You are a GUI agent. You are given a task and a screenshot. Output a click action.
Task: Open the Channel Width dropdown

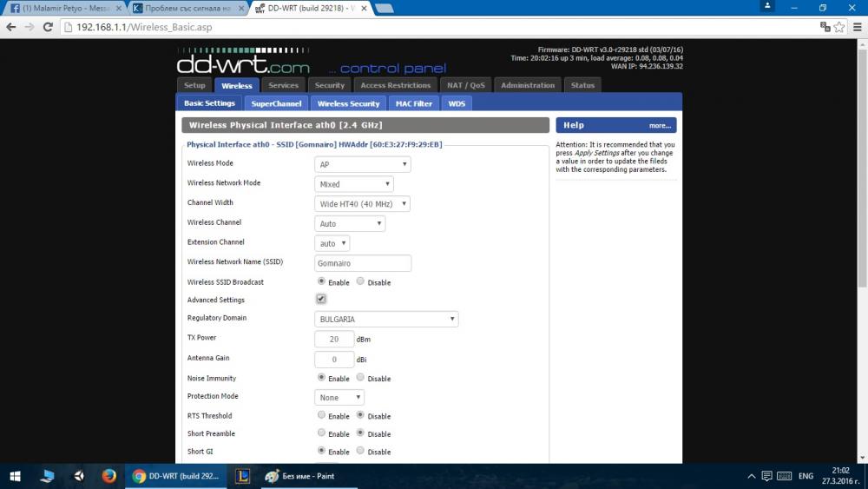tap(362, 204)
